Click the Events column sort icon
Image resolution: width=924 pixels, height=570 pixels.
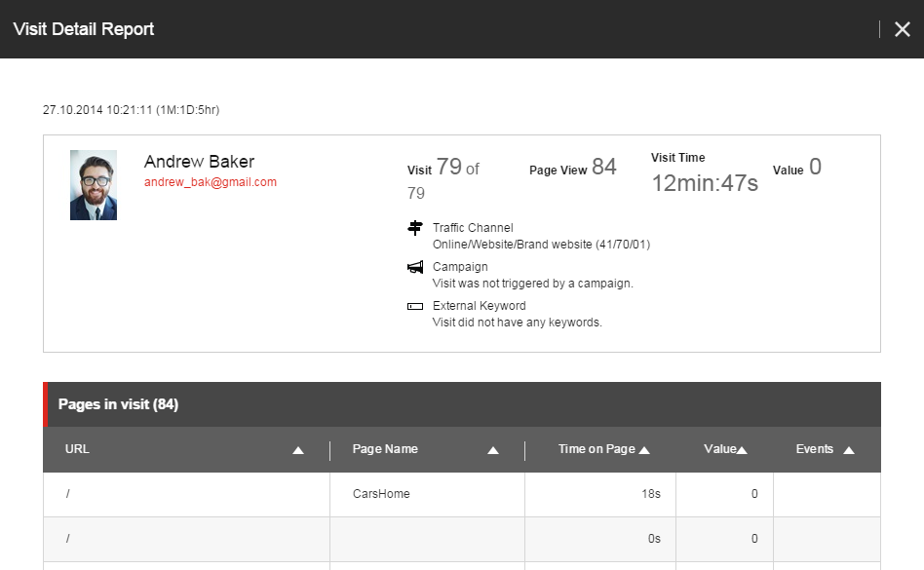pyautogui.click(x=848, y=449)
